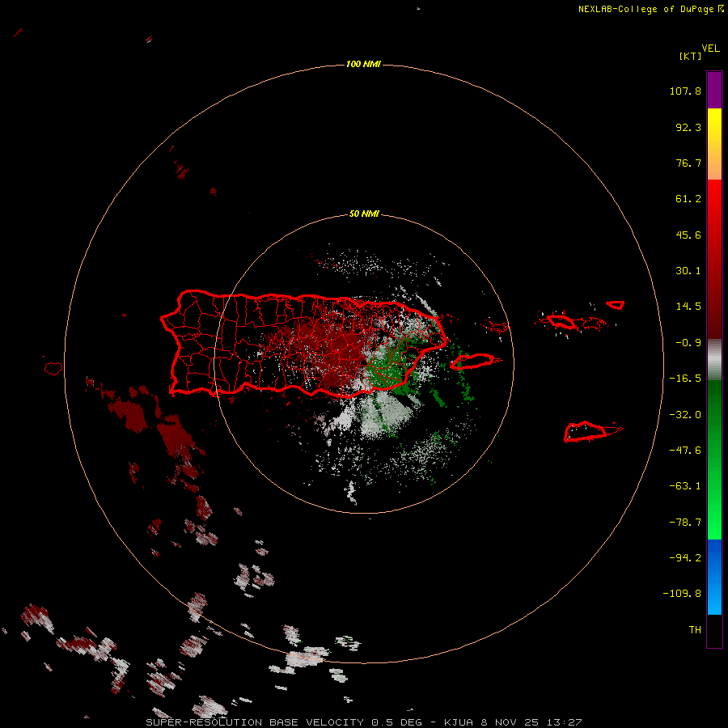This screenshot has width=728, height=728.
Task: Click the Vieques island outline east of Puerto Rico
Action: point(472,361)
